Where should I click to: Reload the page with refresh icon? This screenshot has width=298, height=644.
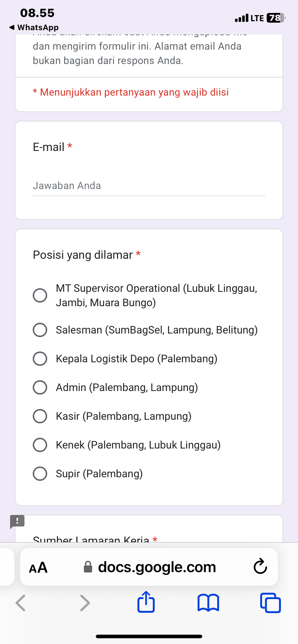tap(260, 567)
